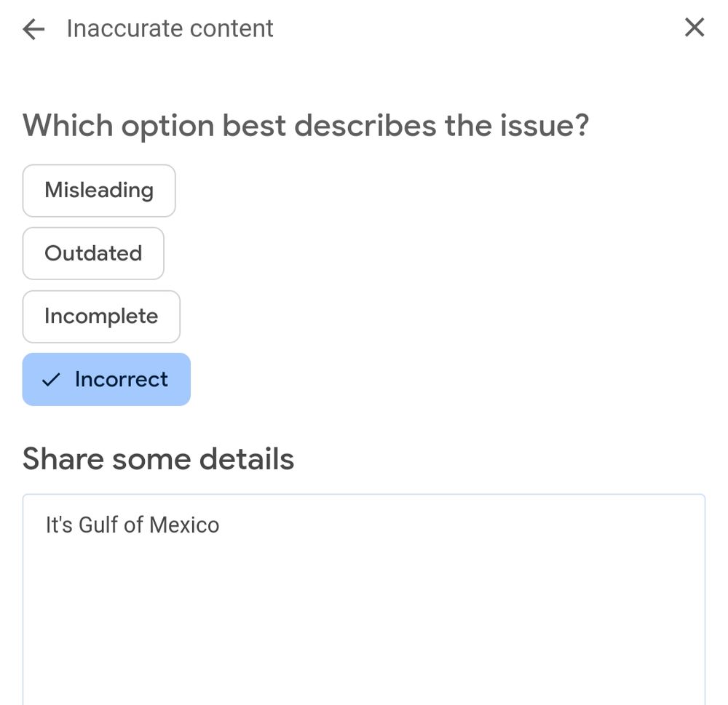Image resolution: width=728 pixels, height=705 pixels.
Task: Go back using the left arrow icon
Action: click(33, 29)
